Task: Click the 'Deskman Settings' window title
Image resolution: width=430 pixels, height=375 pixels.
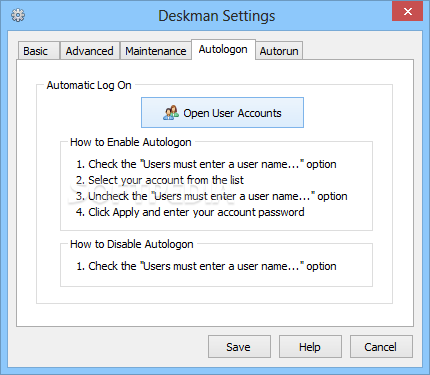Action: point(217,16)
